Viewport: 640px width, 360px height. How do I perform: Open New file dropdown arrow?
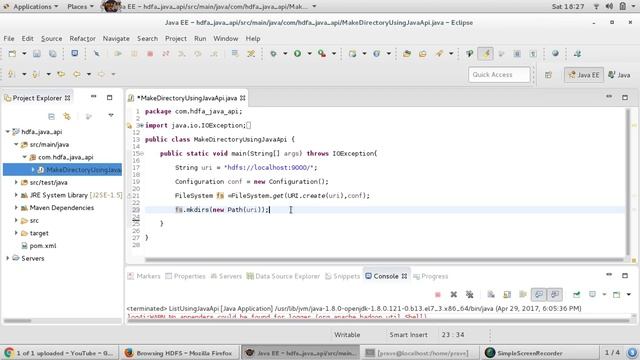pos(24,53)
